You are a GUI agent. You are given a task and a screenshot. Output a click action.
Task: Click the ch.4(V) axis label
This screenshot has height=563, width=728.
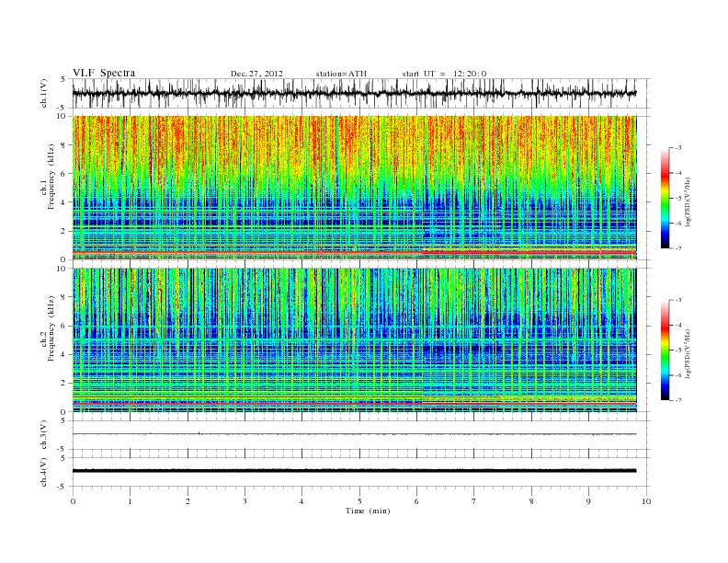point(44,472)
